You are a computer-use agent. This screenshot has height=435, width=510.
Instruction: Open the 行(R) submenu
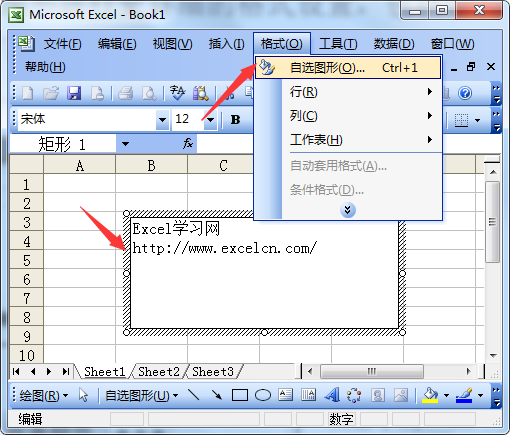348,92
